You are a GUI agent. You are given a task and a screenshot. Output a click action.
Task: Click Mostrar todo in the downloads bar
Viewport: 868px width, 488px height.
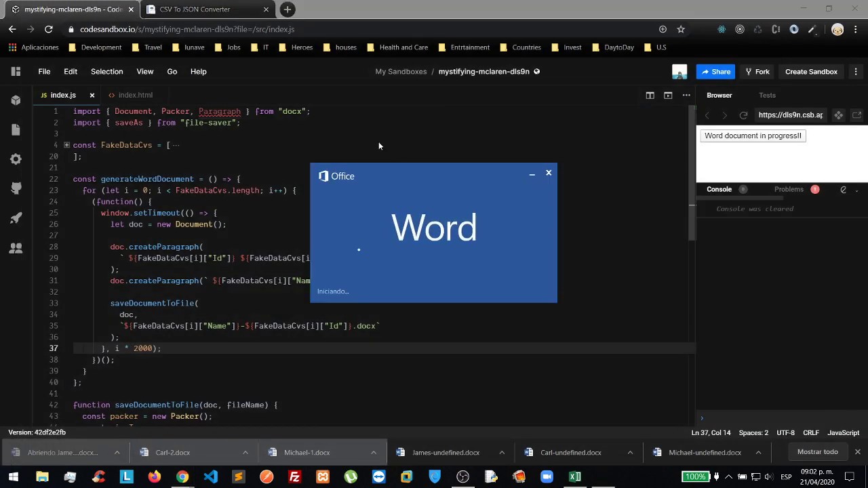tap(817, 452)
